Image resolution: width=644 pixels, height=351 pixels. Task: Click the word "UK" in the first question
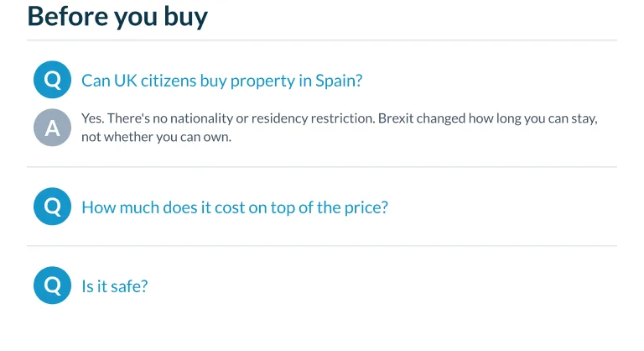coord(125,81)
